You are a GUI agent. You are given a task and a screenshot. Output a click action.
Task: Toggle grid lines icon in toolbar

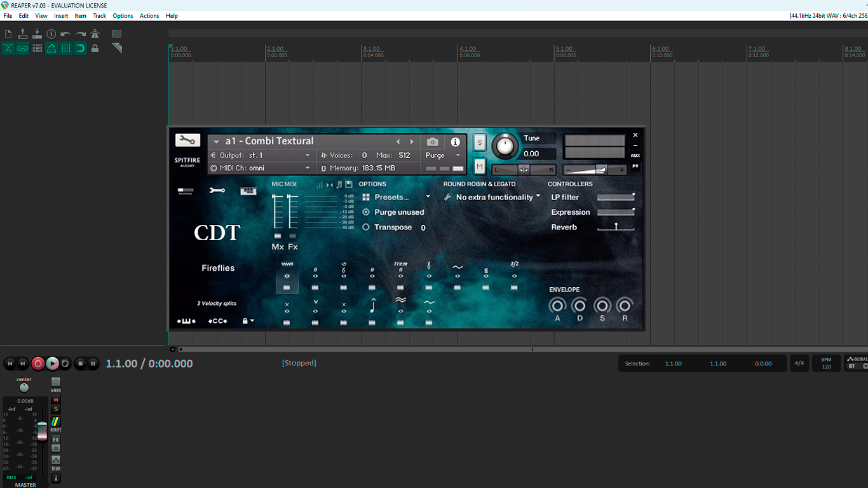66,48
